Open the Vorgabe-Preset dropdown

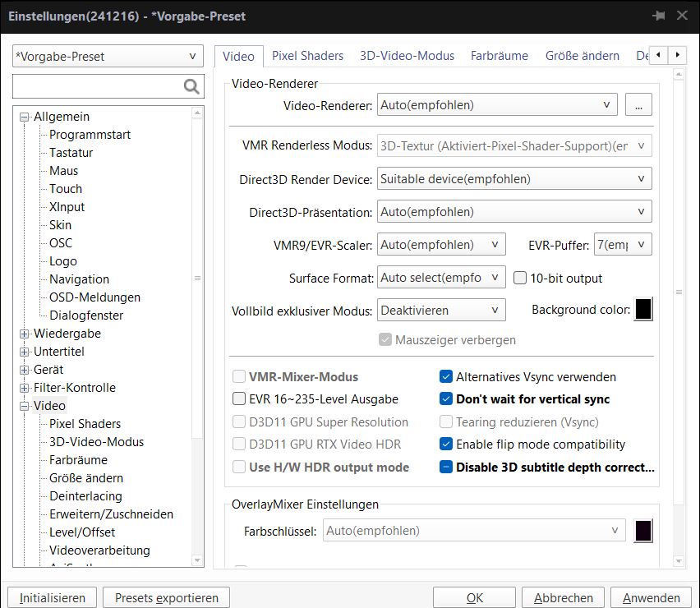[x=108, y=57]
